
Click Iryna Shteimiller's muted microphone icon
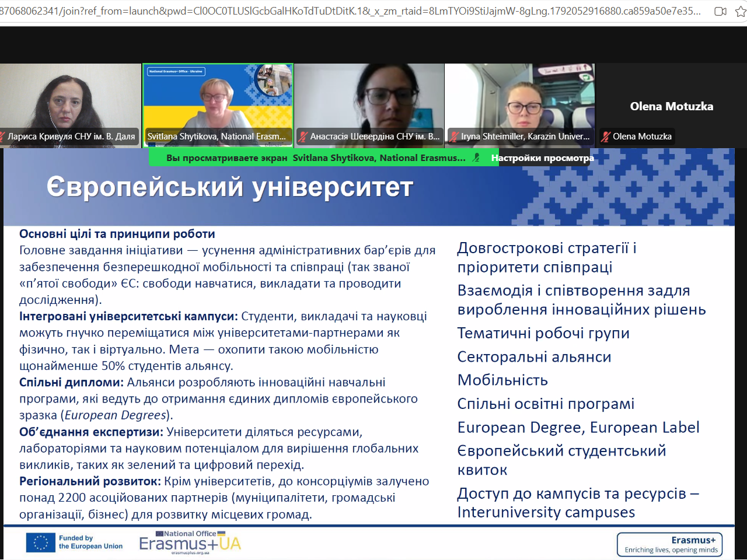(x=454, y=136)
